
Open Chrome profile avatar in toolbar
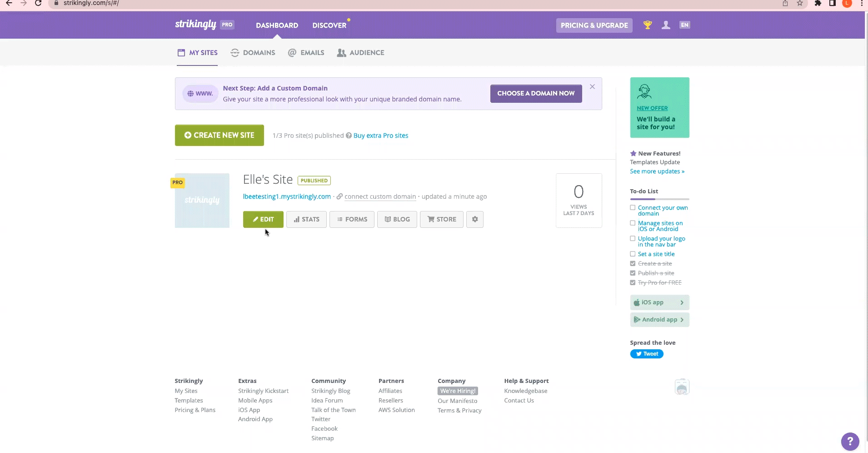click(x=847, y=3)
